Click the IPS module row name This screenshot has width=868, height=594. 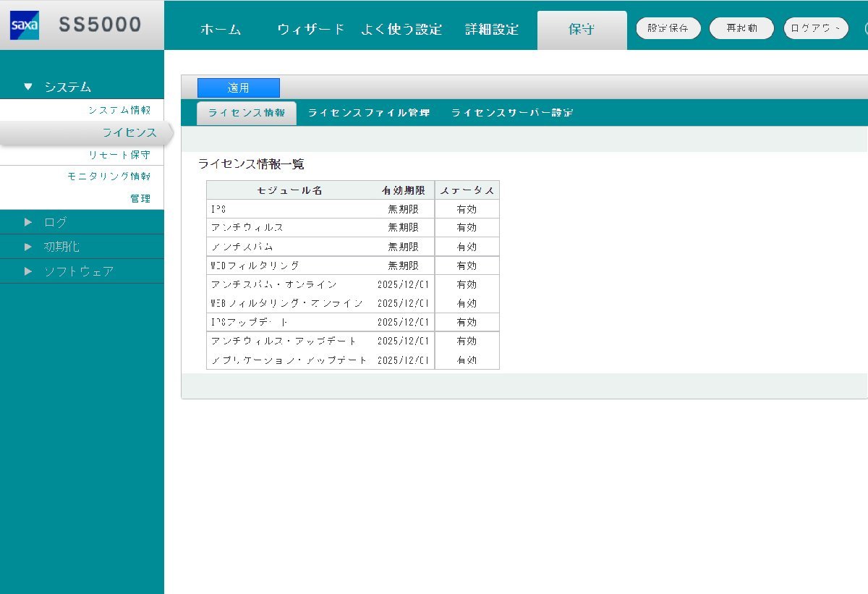coord(218,208)
